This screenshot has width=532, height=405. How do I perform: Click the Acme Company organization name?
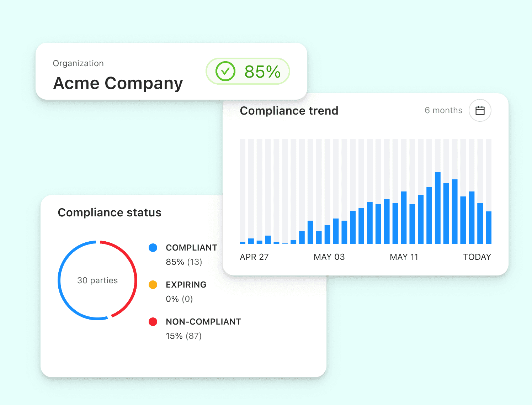pos(118,83)
